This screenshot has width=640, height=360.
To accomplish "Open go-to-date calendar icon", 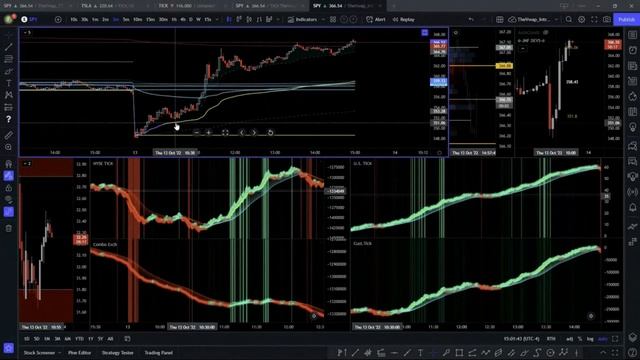I will click(127, 339).
